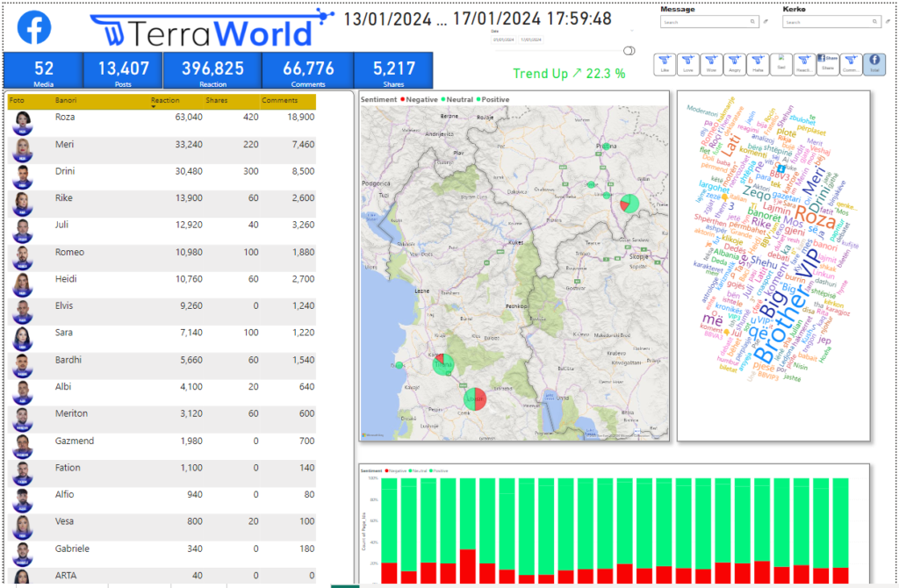Click the Positive legend item on the map
The image size is (899, 588).
493,100
